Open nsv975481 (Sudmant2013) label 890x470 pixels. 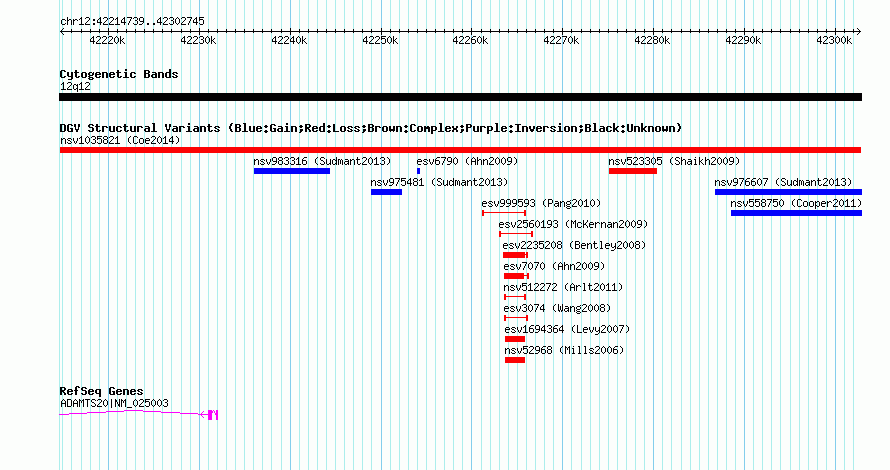tap(439, 182)
